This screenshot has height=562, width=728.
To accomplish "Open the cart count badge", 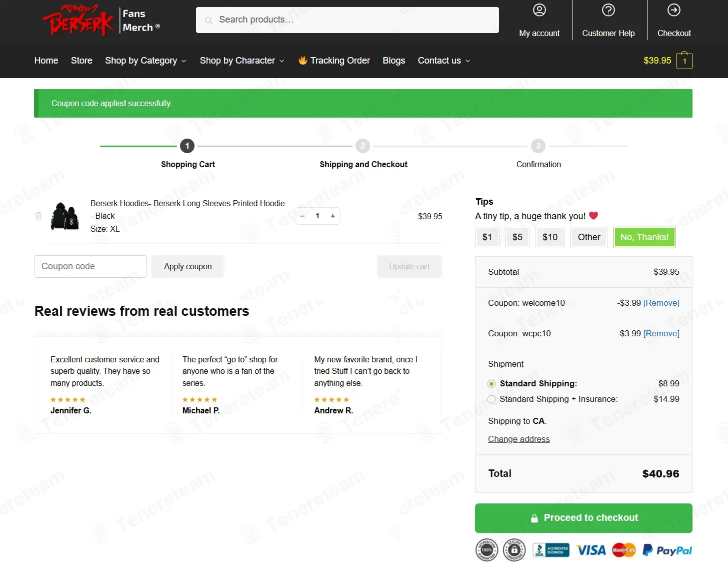I will tap(684, 61).
